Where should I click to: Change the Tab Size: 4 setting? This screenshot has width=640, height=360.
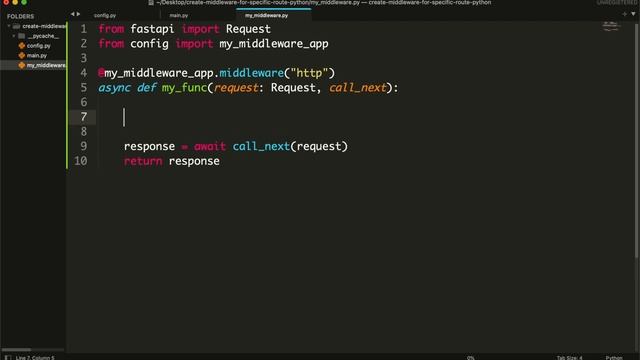click(x=569, y=358)
